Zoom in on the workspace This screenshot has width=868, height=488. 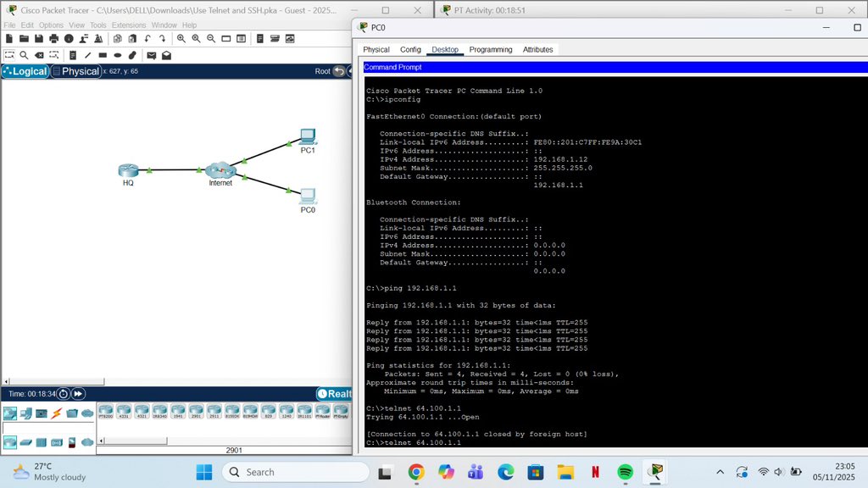[x=181, y=39]
